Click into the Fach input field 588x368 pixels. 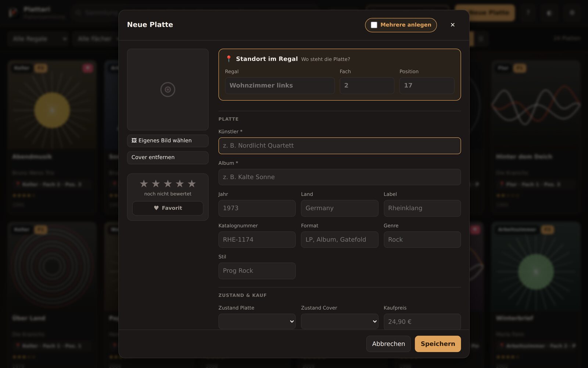pos(367,85)
